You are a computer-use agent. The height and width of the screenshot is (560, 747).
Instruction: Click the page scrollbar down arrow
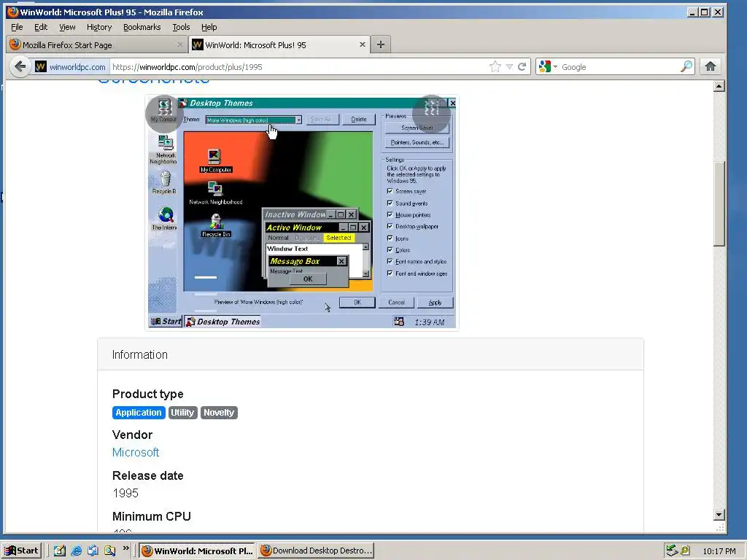(x=719, y=514)
